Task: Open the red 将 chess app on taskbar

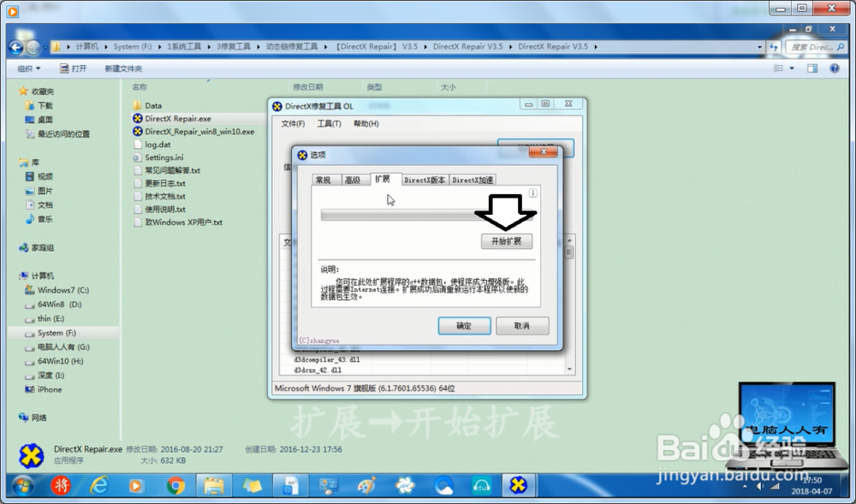Action: tap(61, 485)
